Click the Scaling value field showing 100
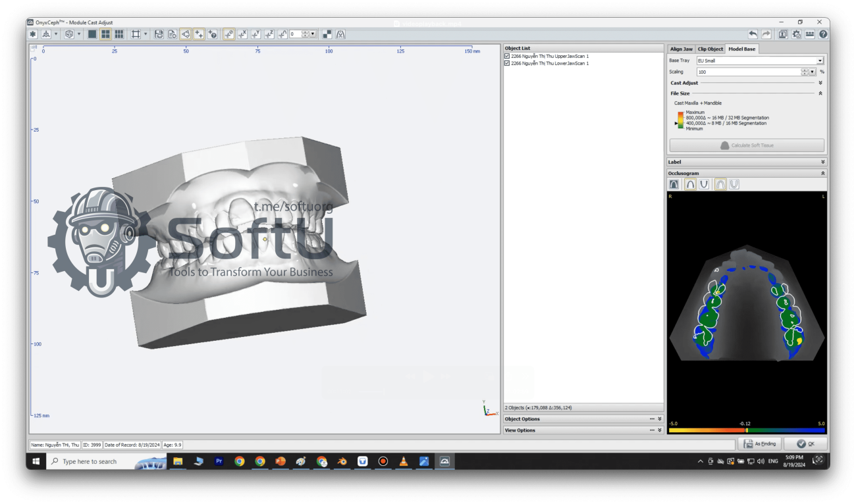The height and width of the screenshot is (504, 856). point(748,72)
